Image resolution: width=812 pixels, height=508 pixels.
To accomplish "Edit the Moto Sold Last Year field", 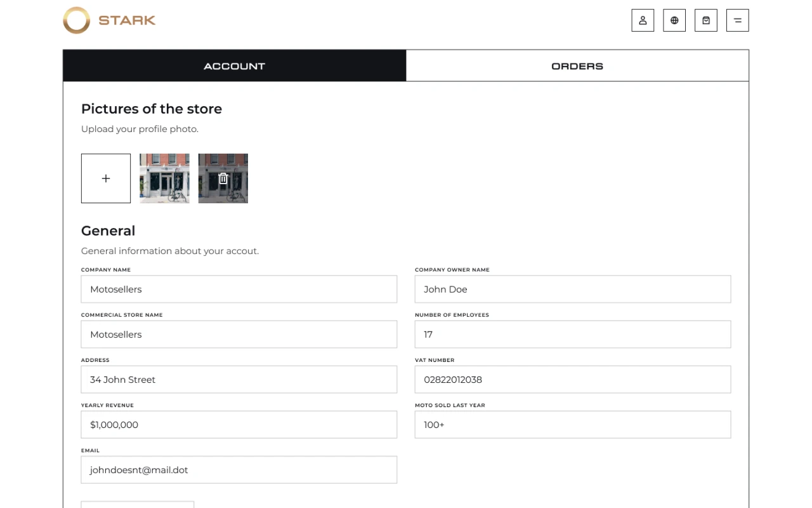I will click(573, 424).
